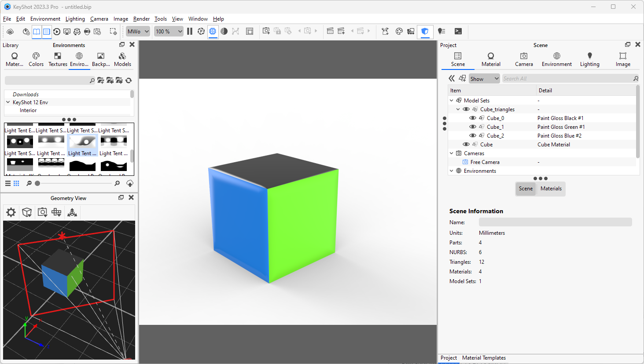The image size is (644, 364).
Task: Click the Library upload to cloud icon
Action: 130,183
